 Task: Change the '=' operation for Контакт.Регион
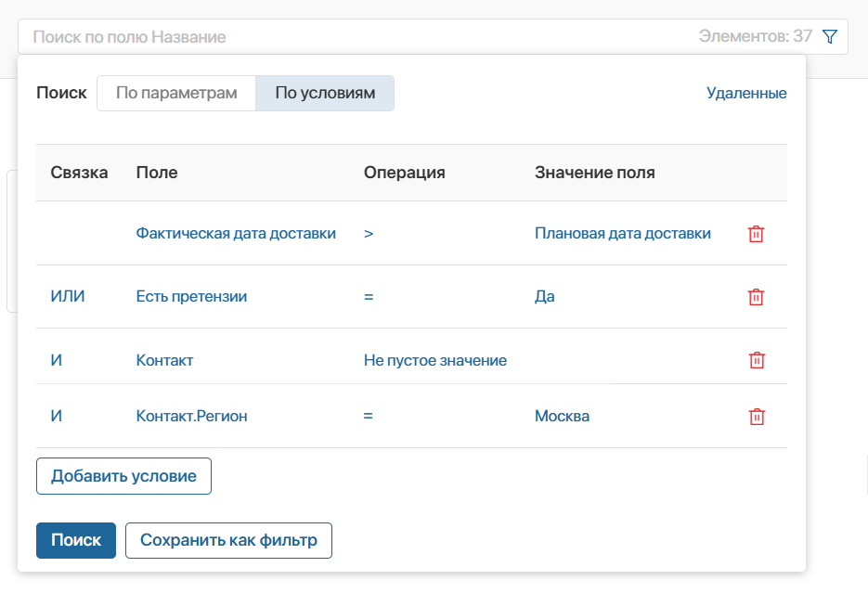(x=369, y=416)
